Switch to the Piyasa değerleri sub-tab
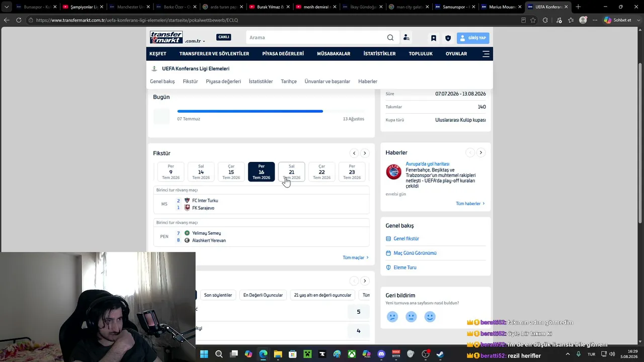The height and width of the screenshot is (362, 644). [x=223, y=81]
